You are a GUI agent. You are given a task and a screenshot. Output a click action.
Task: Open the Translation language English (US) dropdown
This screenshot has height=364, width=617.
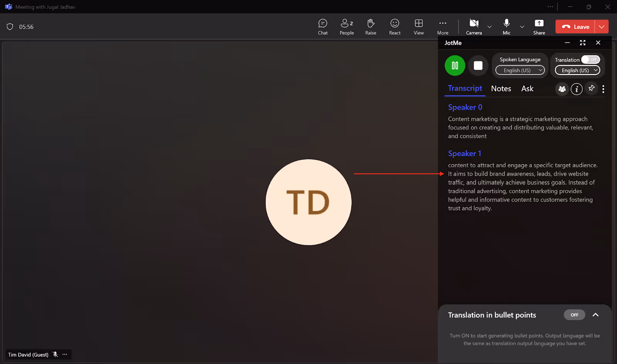click(577, 70)
